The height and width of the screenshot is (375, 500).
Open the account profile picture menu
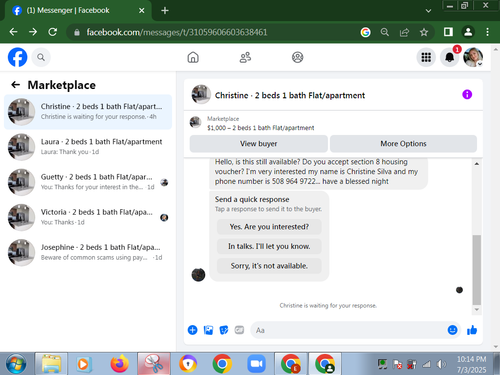(473, 57)
